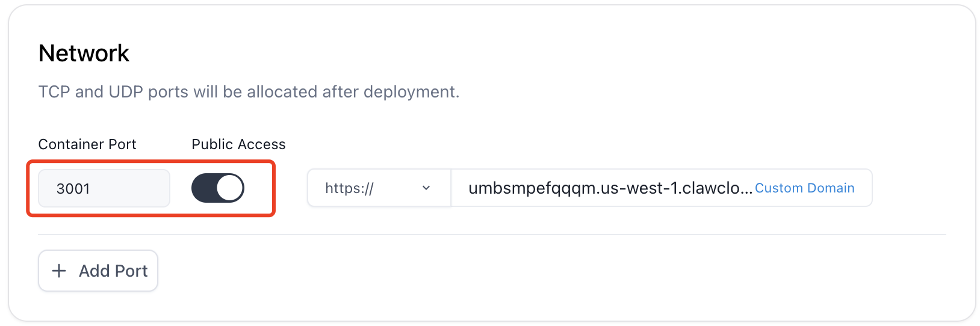
Task: Click the truncated clawclo... domain text
Action: [x=718, y=188]
